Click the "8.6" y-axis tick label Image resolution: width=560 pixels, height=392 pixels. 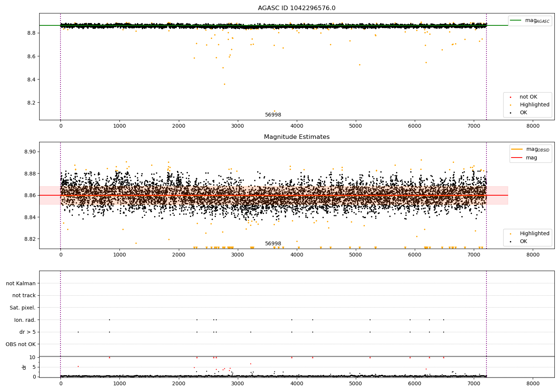pos(32,56)
